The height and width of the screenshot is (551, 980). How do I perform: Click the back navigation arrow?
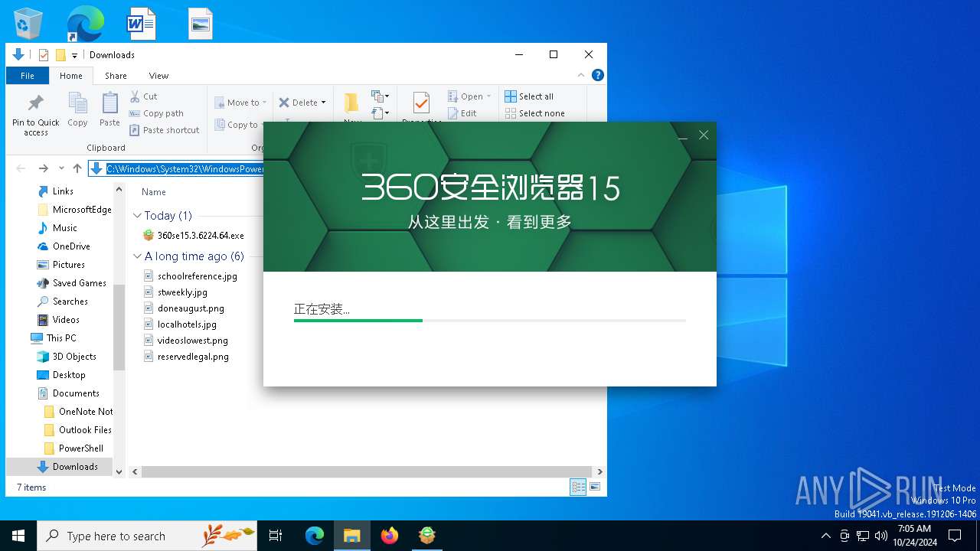click(21, 168)
